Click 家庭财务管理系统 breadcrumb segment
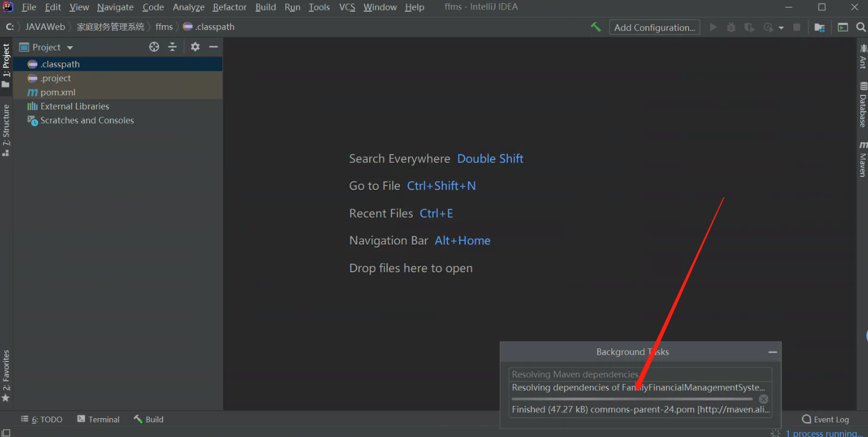Viewport: 868px width, 437px height. tap(111, 27)
